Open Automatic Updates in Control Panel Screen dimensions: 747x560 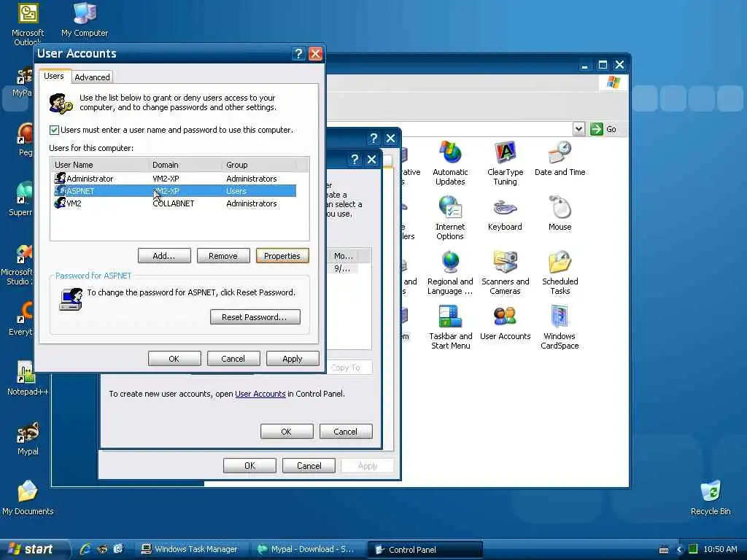click(x=450, y=163)
